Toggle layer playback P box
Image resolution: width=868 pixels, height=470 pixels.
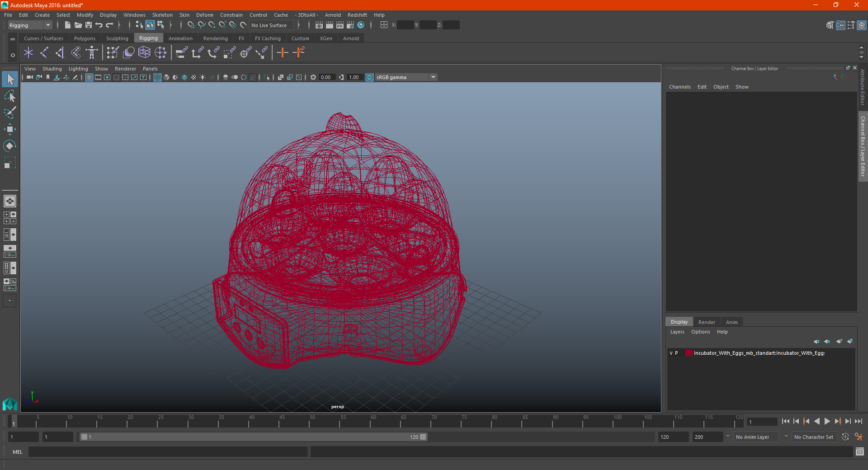[676, 353]
